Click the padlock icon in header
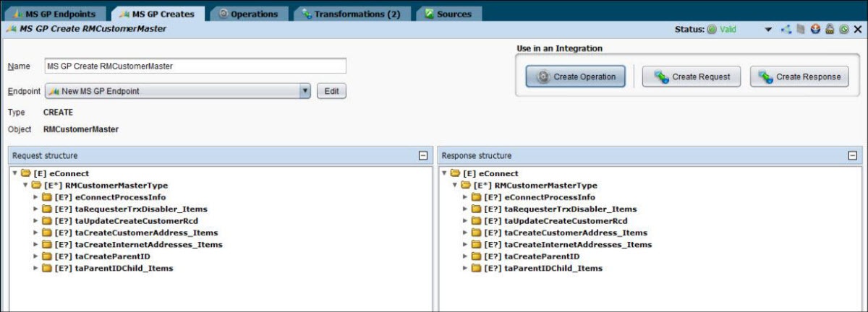This screenshot has height=312, width=868. [x=829, y=30]
